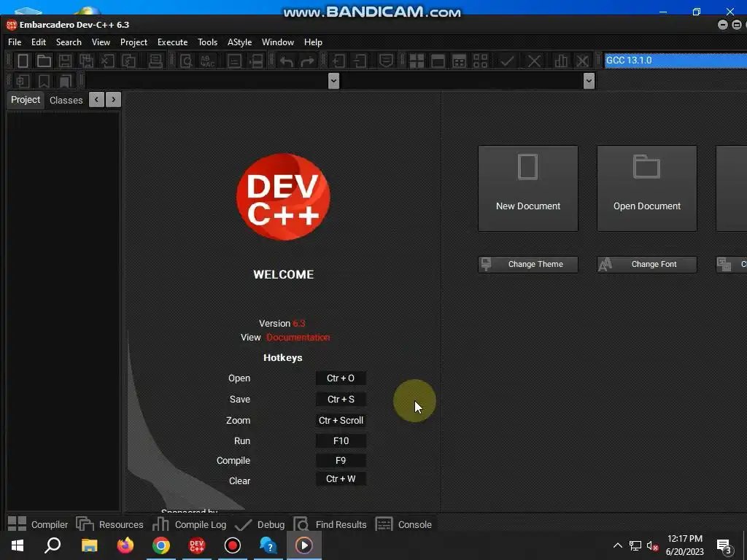The height and width of the screenshot is (560, 747).
Task: Switch to the Compile Log bottom tab
Action: coord(190,524)
